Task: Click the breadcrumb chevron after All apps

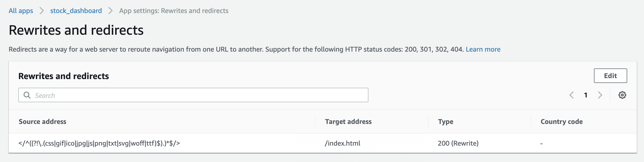Action: point(42,11)
